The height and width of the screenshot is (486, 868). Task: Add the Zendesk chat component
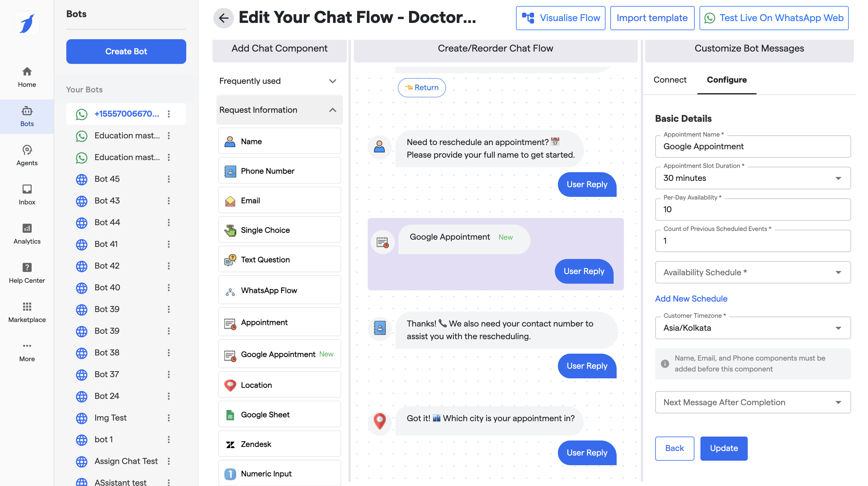coord(279,444)
